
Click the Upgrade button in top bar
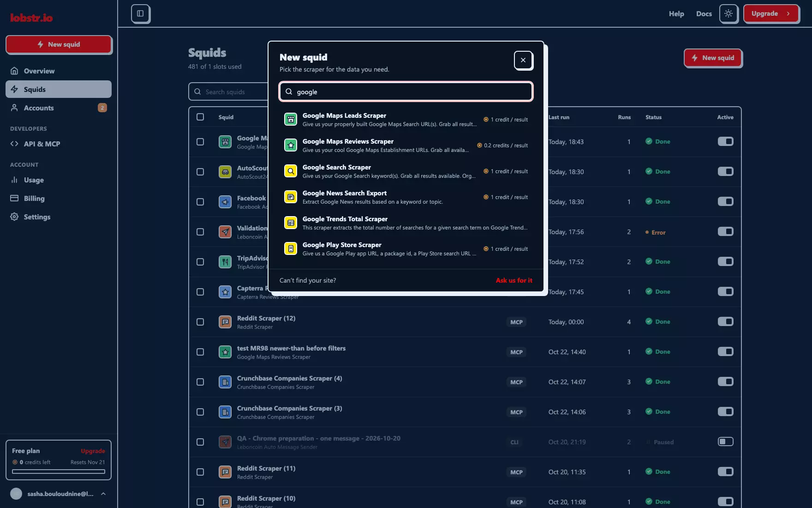point(771,13)
